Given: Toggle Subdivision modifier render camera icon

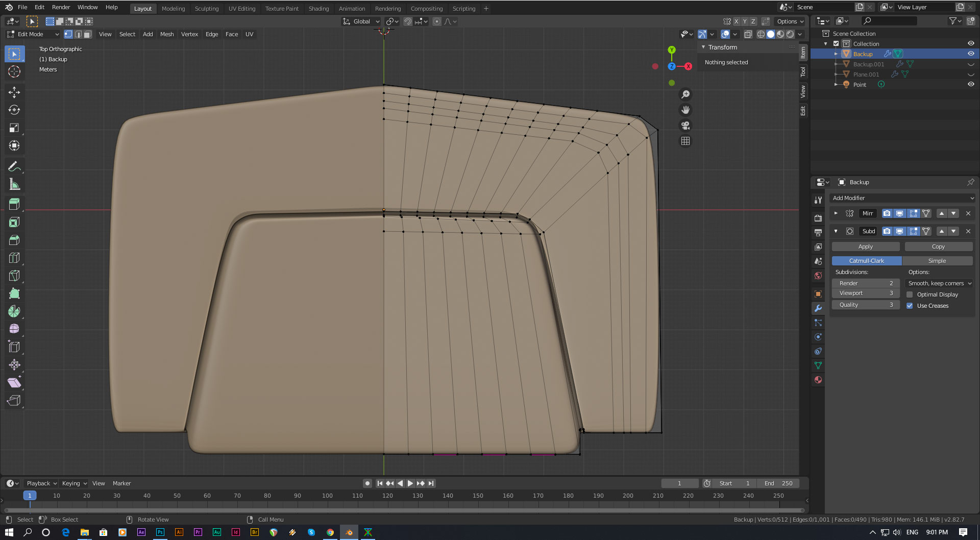Looking at the screenshot, I should coord(887,231).
